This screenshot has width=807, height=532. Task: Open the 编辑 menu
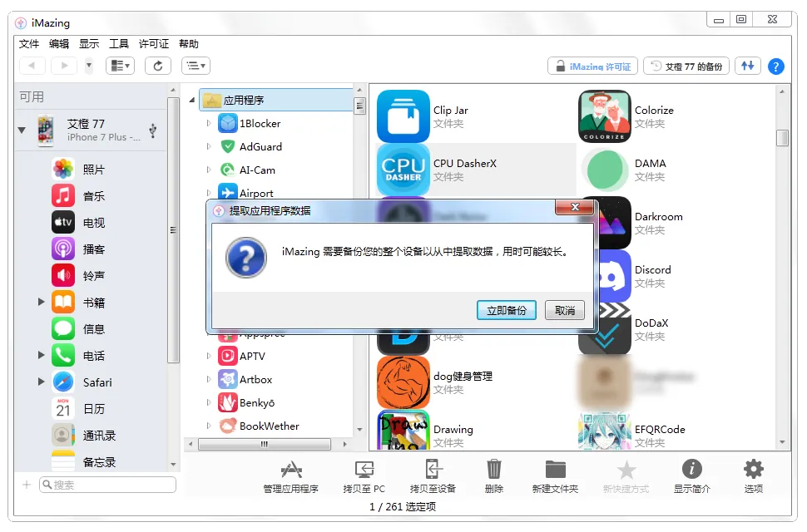pyautogui.click(x=59, y=44)
